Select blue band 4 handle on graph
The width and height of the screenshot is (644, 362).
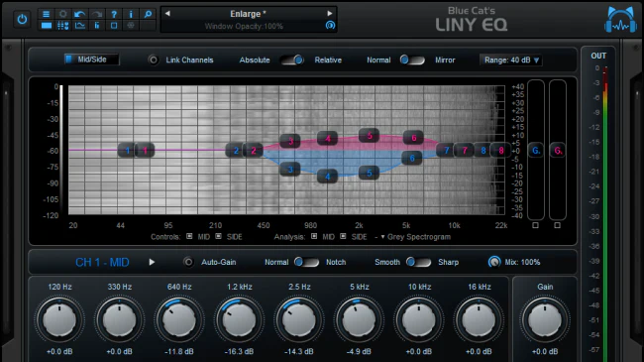327,177
